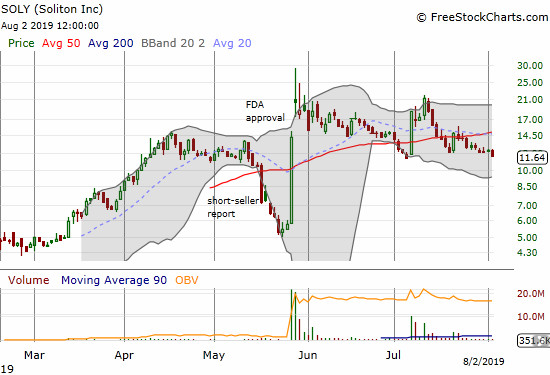Click the SOLY (Soliton Inc) chart title
This screenshot has width=550, height=375.
(x=52, y=9)
